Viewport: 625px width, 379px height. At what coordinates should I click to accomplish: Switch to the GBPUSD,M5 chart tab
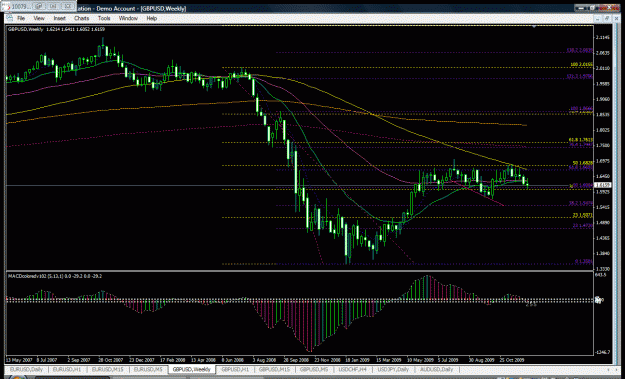tap(314, 369)
